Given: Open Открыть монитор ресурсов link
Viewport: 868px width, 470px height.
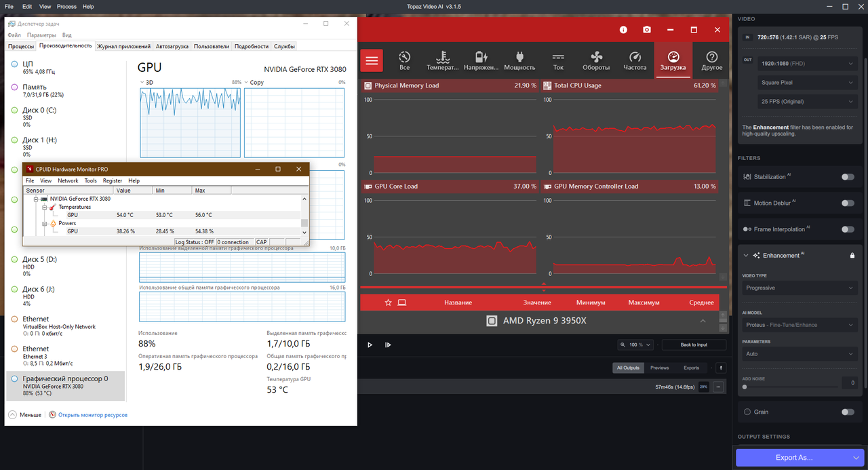Looking at the screenshot, I should click(93, 414).
